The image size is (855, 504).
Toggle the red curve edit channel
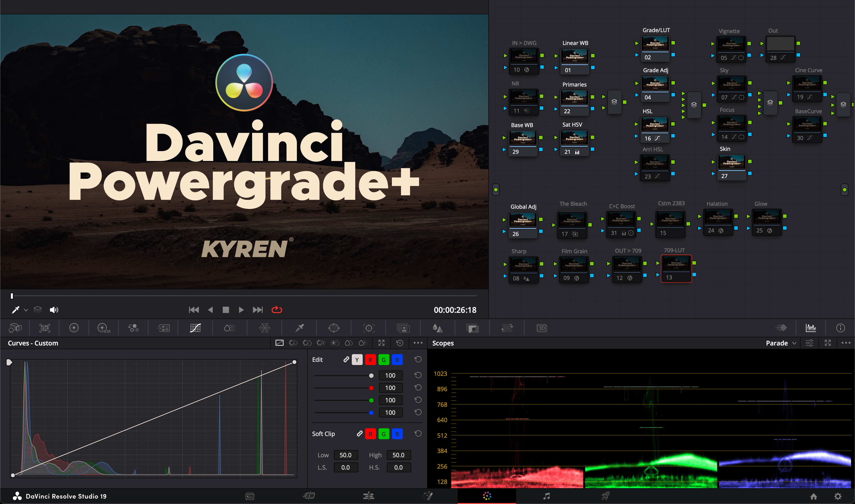370,360
